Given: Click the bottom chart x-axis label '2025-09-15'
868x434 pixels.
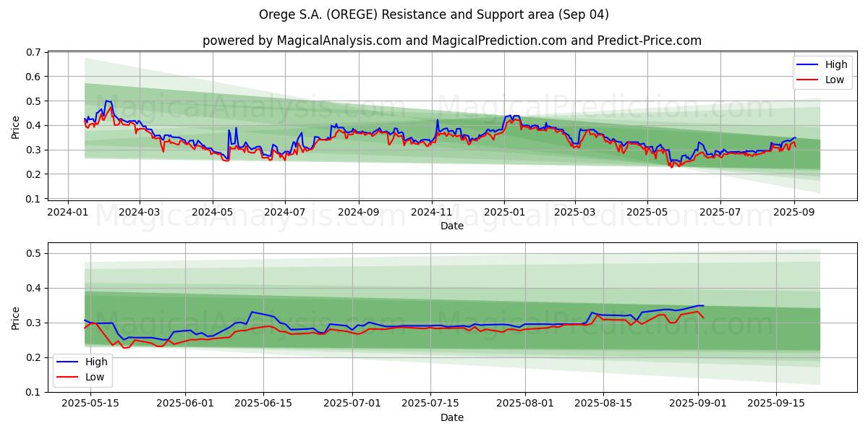Looking at the screenshot, I should (776, 404).
